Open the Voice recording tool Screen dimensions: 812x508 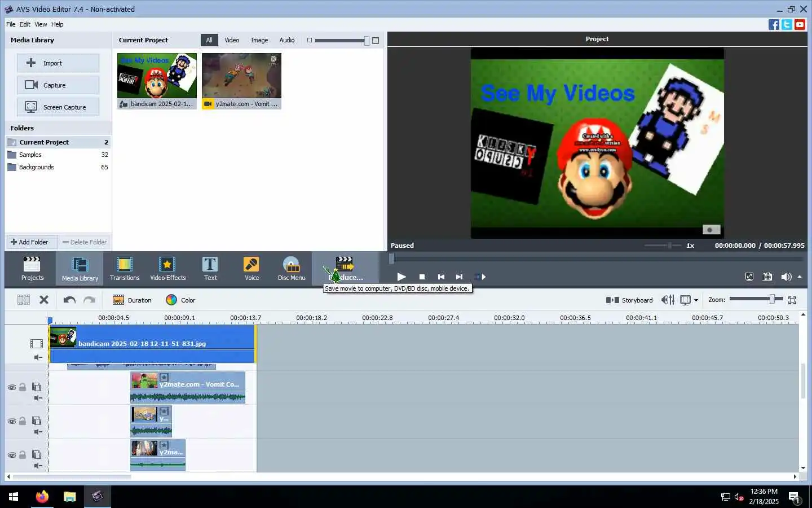(x=251, y=268)
